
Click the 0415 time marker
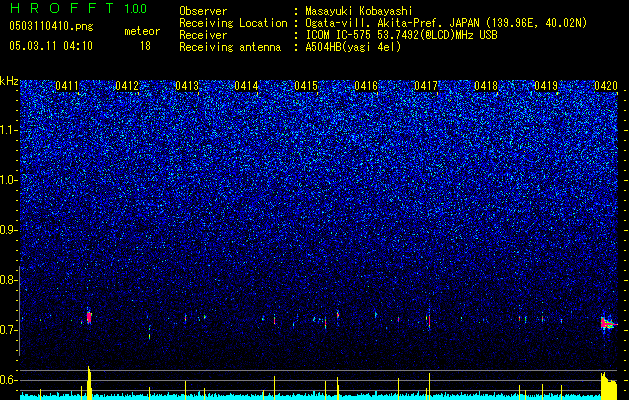pyautogui.click(x=306, y=86)
